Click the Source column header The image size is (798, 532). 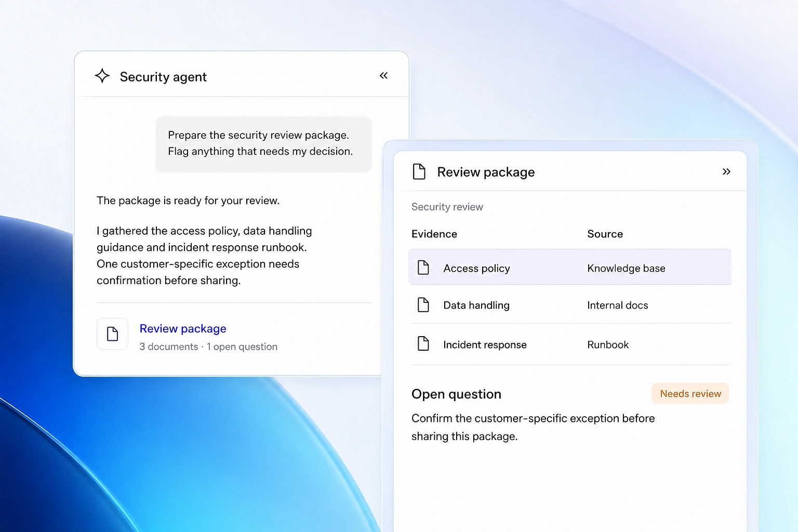(x=605, y=234)
